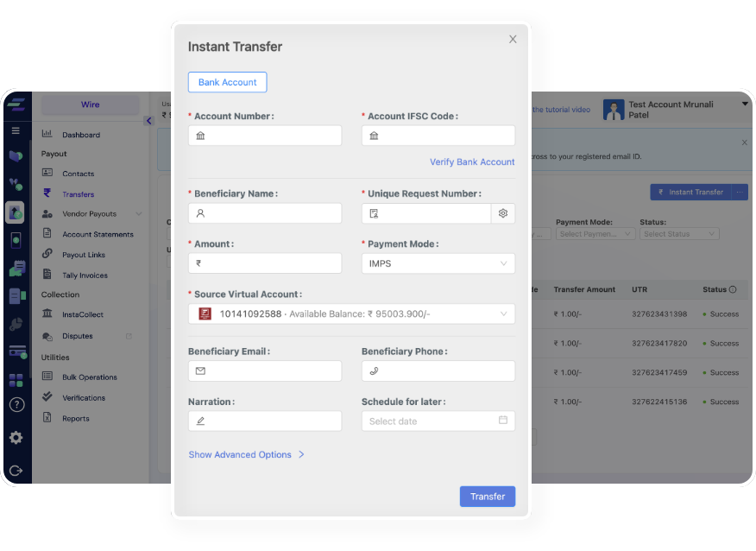Open the account profile dropdown arrow
This screenshot has width=756, height=551.
tap(745, 104)
